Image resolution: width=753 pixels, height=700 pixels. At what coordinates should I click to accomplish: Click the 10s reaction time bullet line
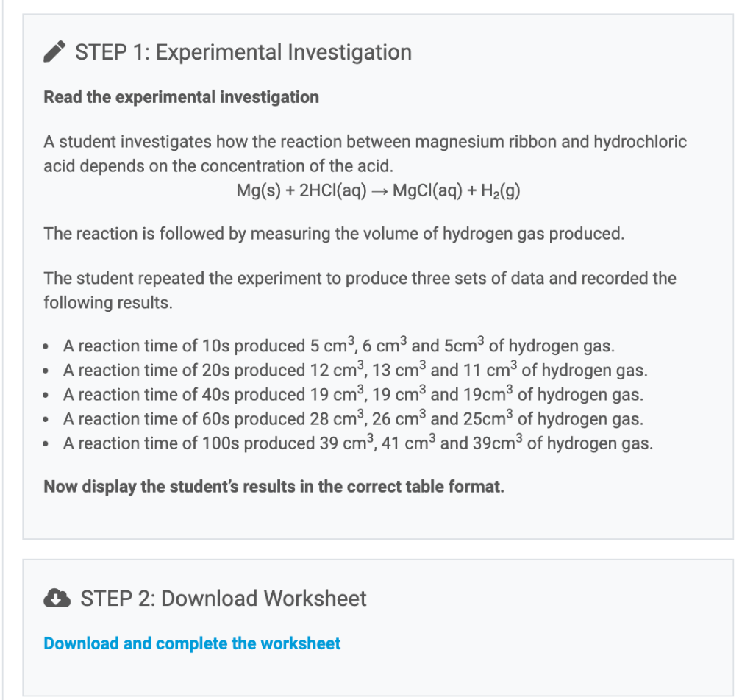point(339,346)
